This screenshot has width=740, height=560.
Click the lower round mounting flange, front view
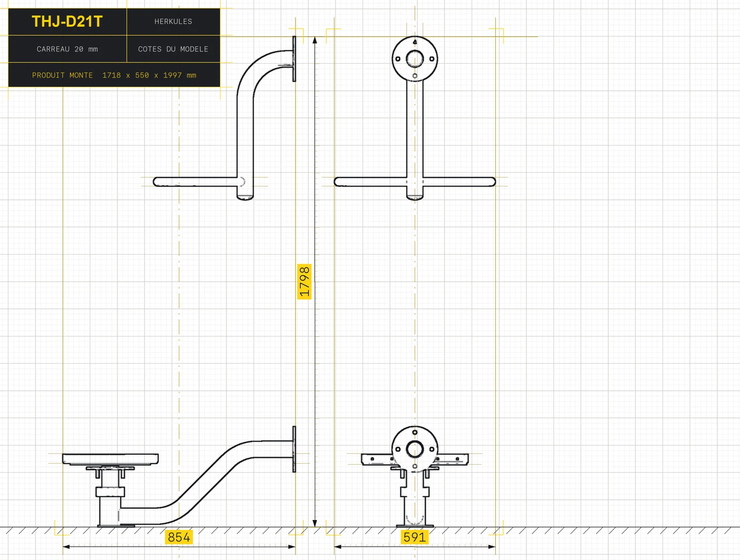click(x=415, y=449)
